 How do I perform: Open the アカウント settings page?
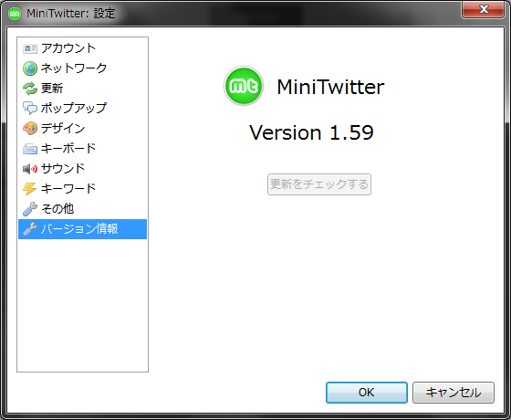pyautogui.click(x=82, y=48)
